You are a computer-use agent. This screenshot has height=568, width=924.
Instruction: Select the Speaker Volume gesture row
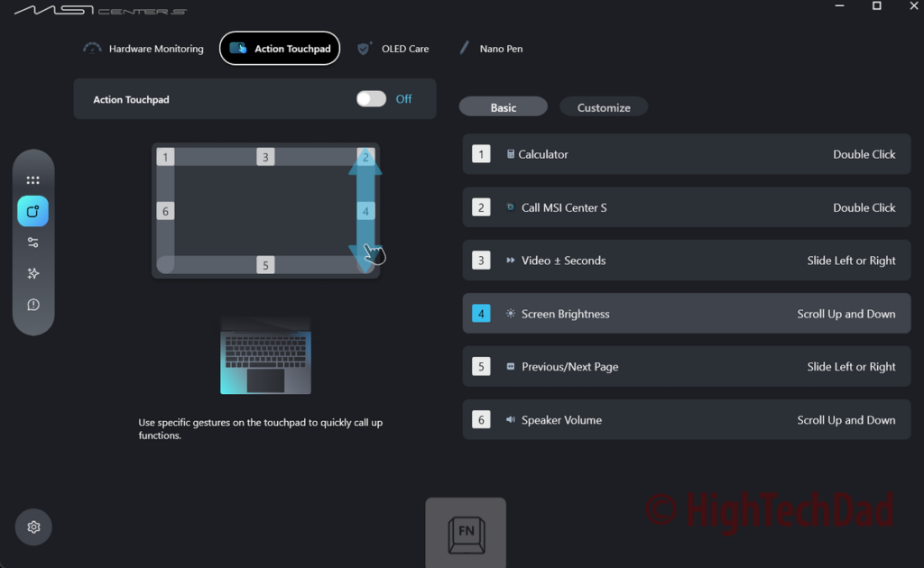click(x=686, y=420)
